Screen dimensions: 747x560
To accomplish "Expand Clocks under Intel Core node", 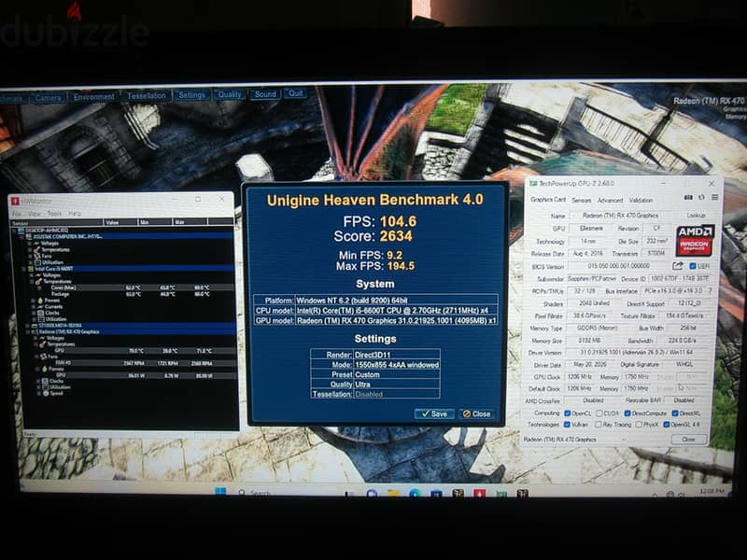I will (34, 313).
